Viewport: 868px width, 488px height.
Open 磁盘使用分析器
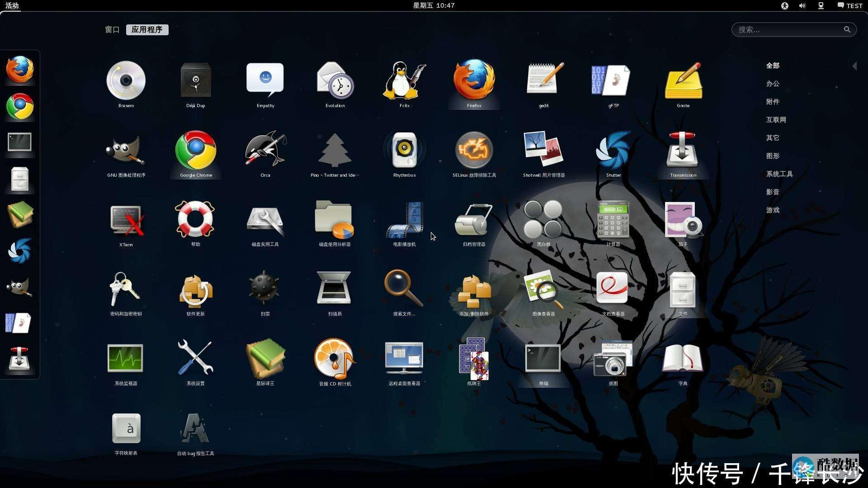335,224
